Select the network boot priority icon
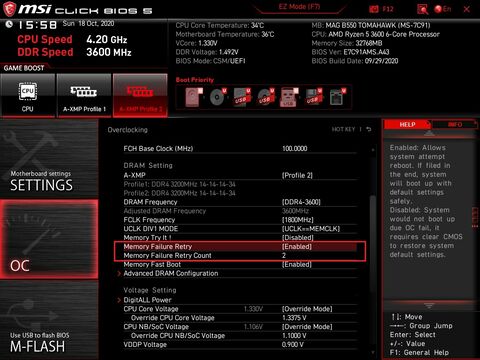 337,97
